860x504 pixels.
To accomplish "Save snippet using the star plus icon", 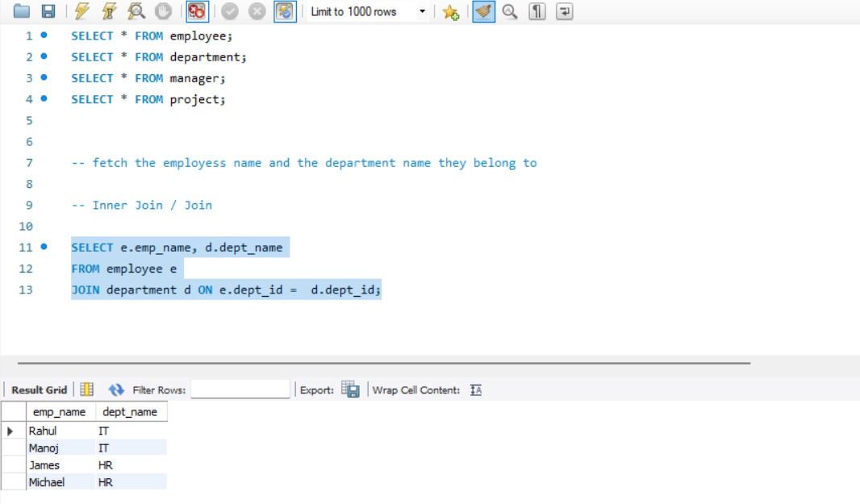I will (451, 11).
